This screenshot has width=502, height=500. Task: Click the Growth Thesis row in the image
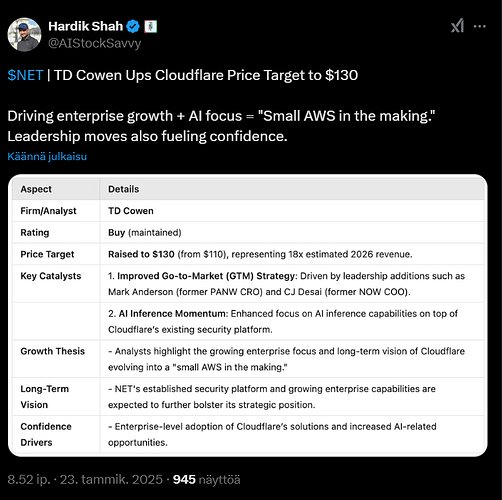pos(248,359)
